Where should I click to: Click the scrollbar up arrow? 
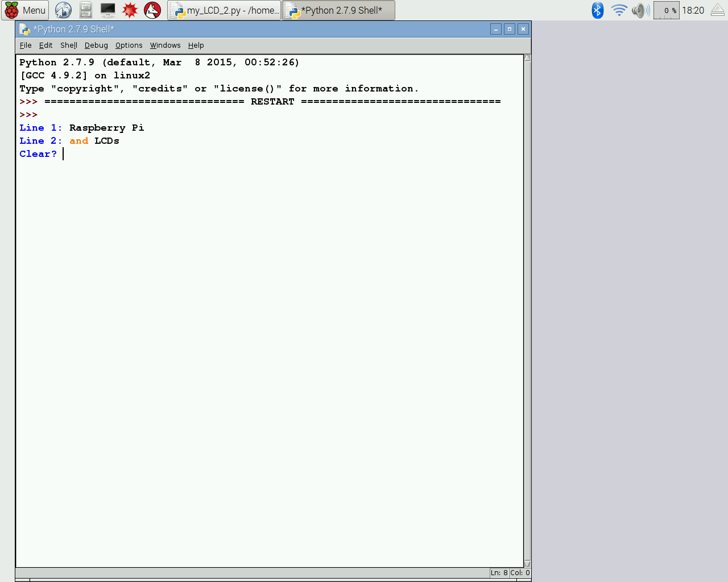(527, 58)
